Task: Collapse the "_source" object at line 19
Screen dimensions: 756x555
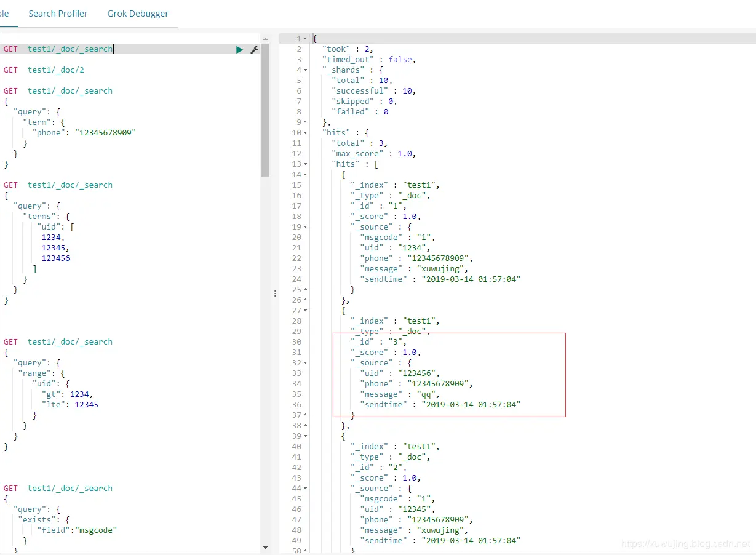Action: click(x=306, y=227)
